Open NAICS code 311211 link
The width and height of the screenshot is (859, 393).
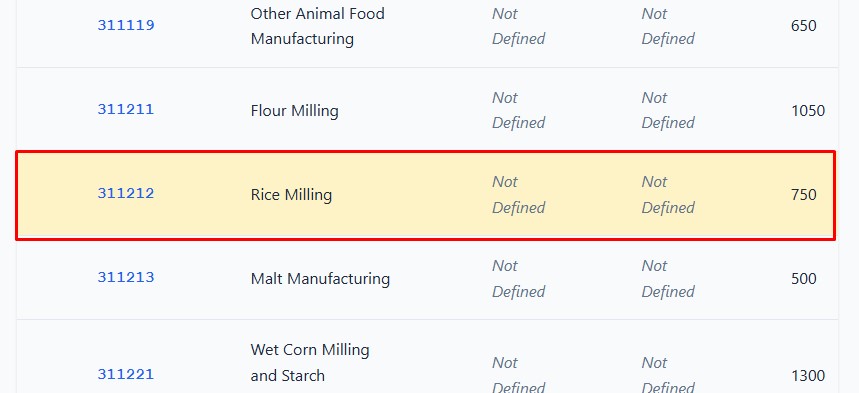tap(126, 109)
